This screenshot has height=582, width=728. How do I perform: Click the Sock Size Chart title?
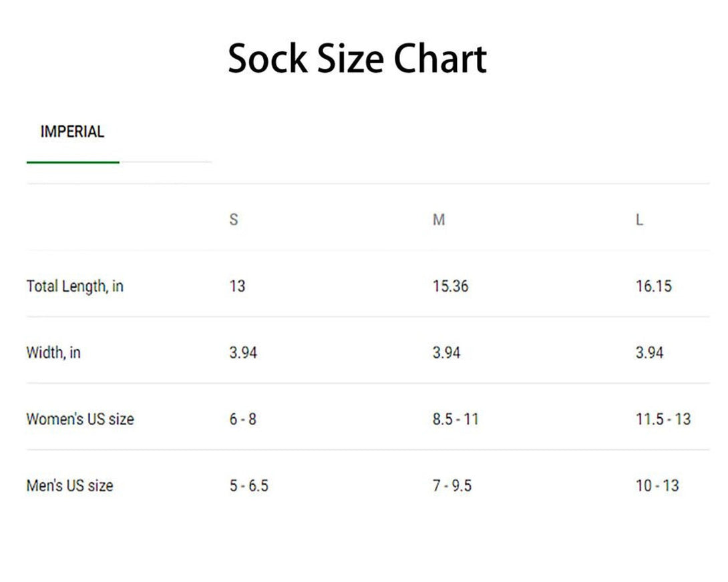(357, 59)
